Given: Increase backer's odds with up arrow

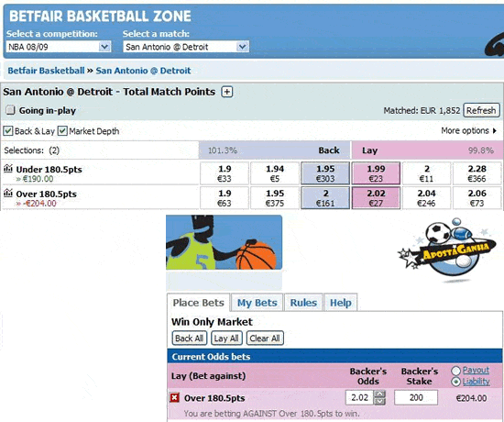Looking at the screenshot, I should tap(379, 394).
